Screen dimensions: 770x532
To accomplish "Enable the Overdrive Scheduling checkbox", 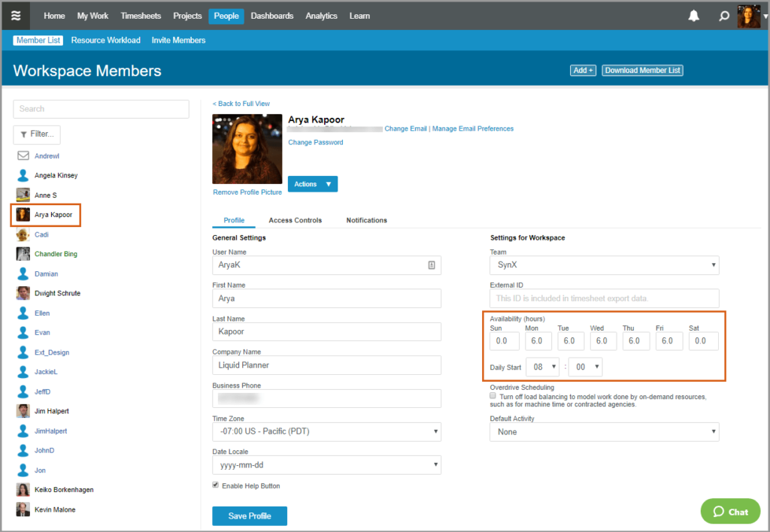I will pyautogui.click(x=493, y=395).
